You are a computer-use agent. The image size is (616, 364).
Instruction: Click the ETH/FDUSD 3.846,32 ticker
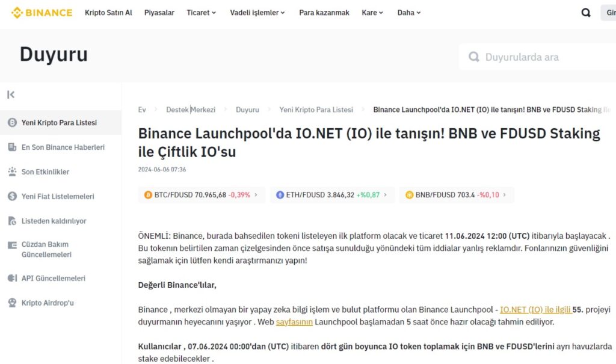tap(332, 195)
